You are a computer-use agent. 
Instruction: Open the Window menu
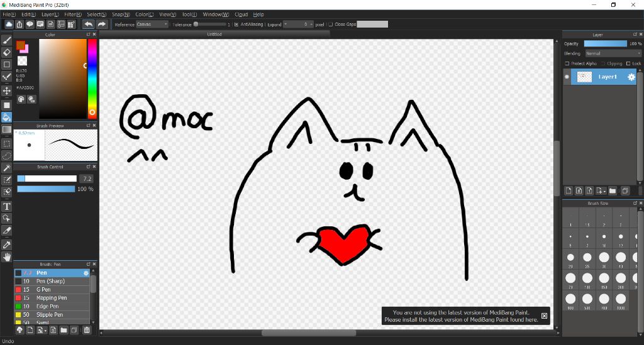tap(216, 14)
